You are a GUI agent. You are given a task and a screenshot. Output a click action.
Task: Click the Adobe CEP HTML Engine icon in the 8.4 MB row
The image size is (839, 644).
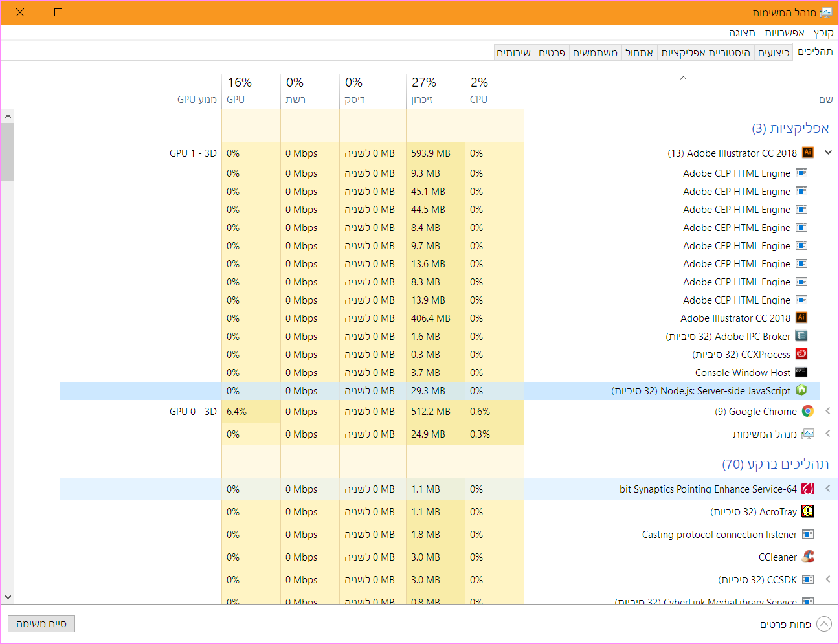pos(801,227)
